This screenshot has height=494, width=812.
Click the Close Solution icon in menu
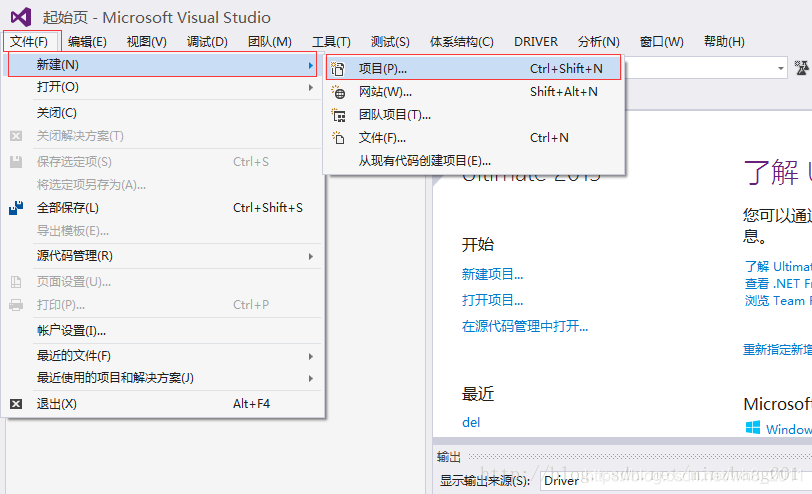[x=16, y=136]
